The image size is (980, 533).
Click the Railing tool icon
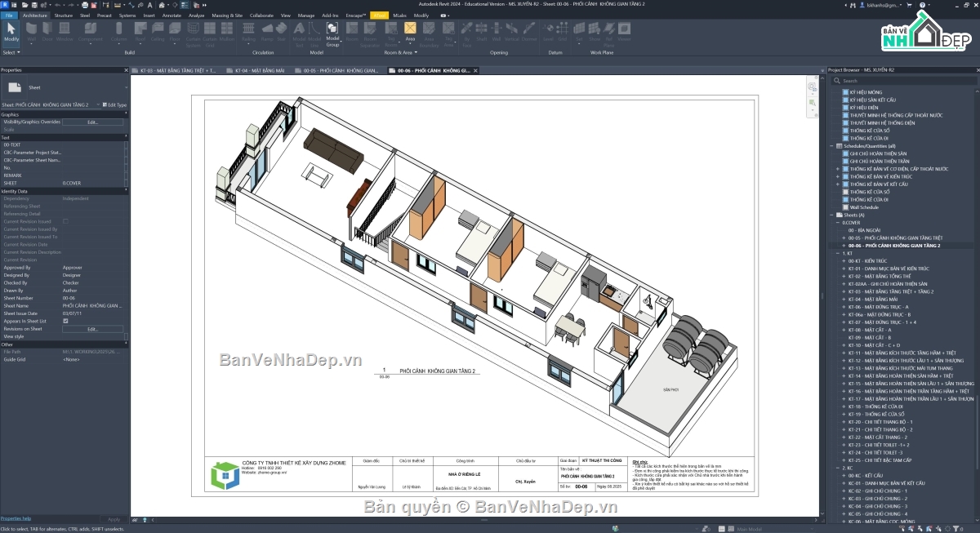248,33
